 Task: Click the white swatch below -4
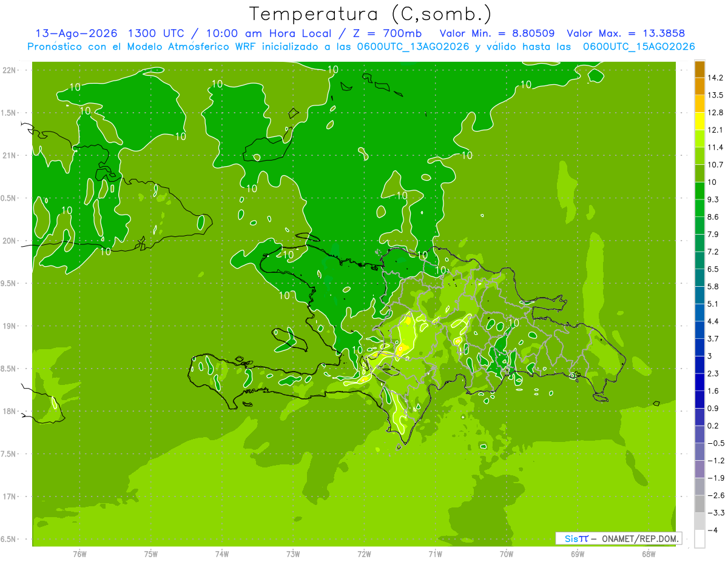coord(699,538)
